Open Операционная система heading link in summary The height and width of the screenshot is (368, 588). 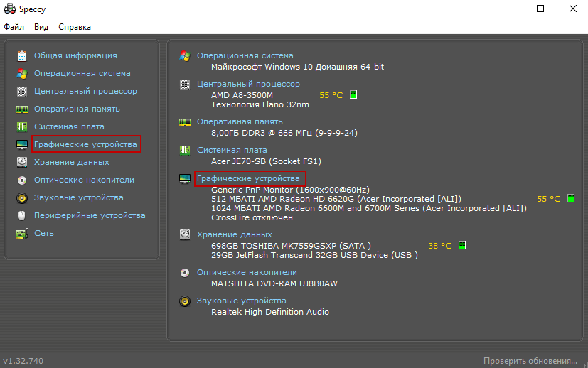pyautogui.click(x=245, y=55)
